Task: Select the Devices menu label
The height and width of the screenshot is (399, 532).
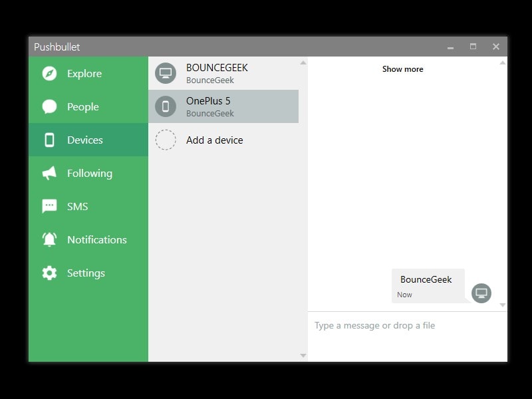Action: point(85,140)
